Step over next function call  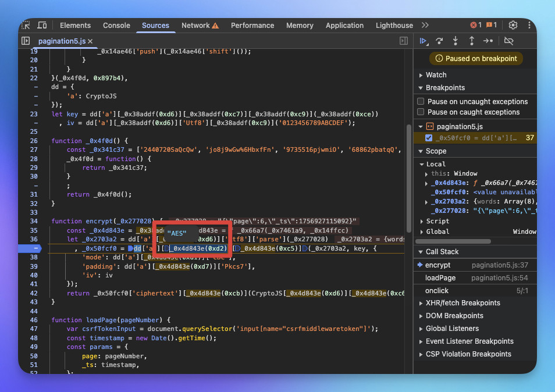tap(439, 41)
